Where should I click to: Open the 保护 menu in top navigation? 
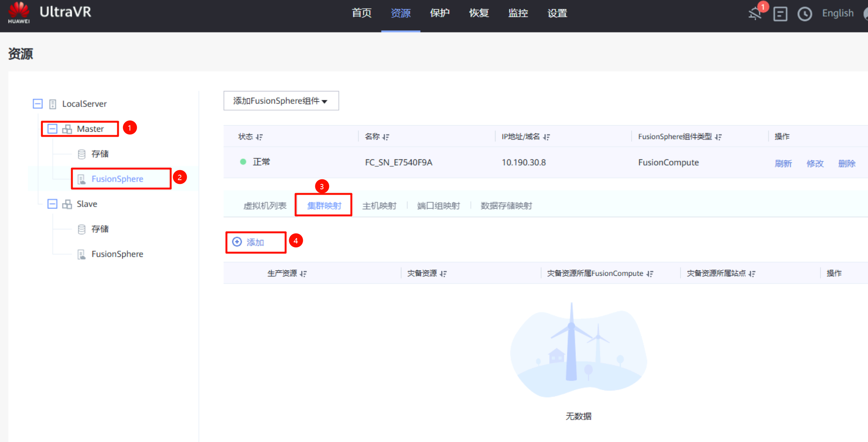pyautogui.click(x=440, y=13)
